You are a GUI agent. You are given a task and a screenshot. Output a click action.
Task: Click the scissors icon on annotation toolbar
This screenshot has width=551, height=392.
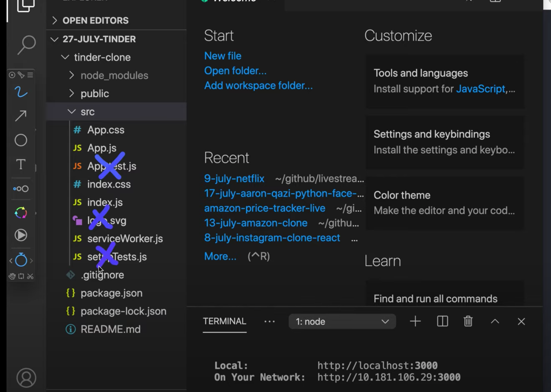coord(30,276)
